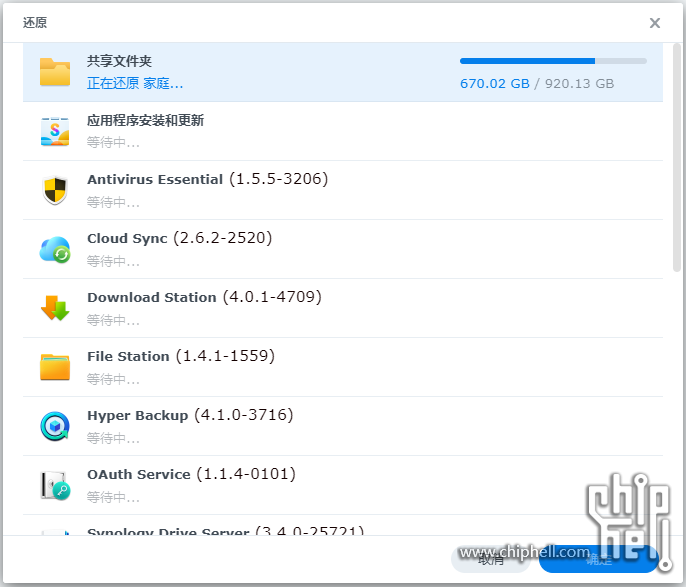
Task: Click the 取消 button
Action: (x=490, y=559)
